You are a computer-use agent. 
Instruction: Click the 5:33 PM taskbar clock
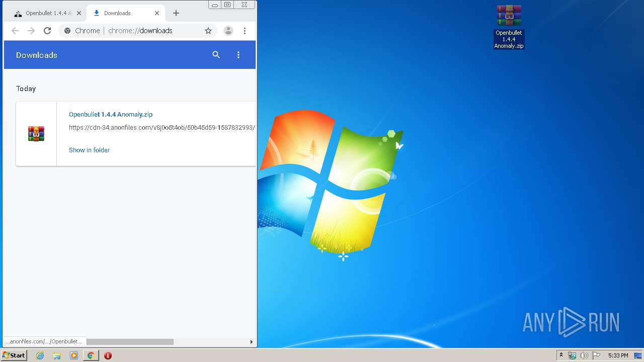pos(618,355)
